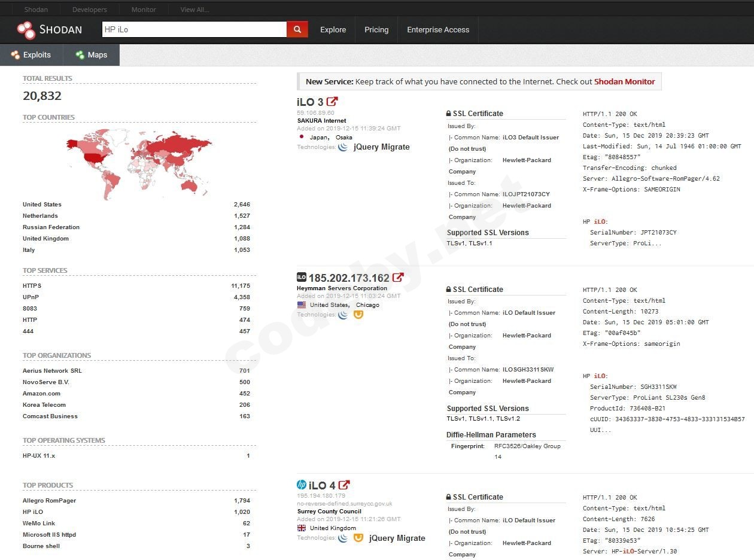Image resolution: width=754 pixels, height=560 pixels.
Task: Select Allegro RomPager in Top Products
Action: tap(49, 501)
